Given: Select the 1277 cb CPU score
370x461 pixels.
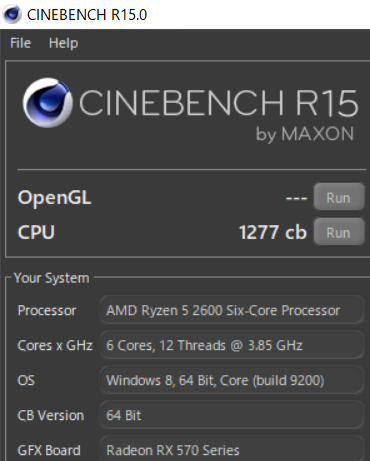Looking at the screenshot, I should [273, 232].
